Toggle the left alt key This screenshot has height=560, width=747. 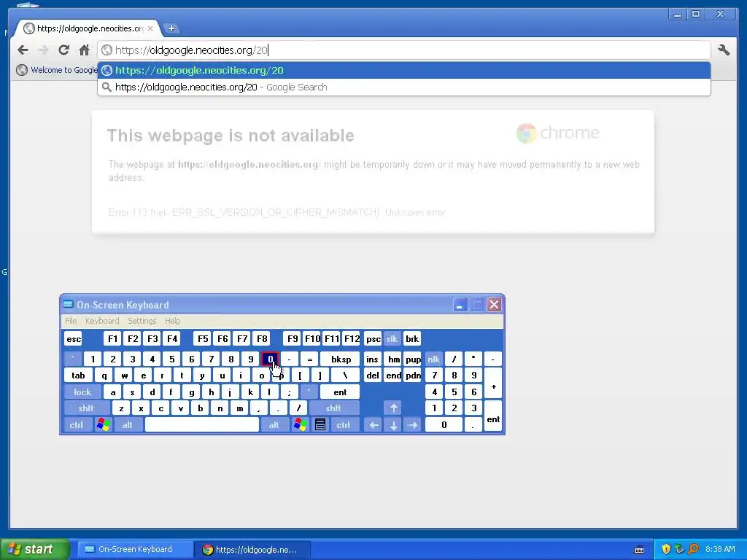127,425
